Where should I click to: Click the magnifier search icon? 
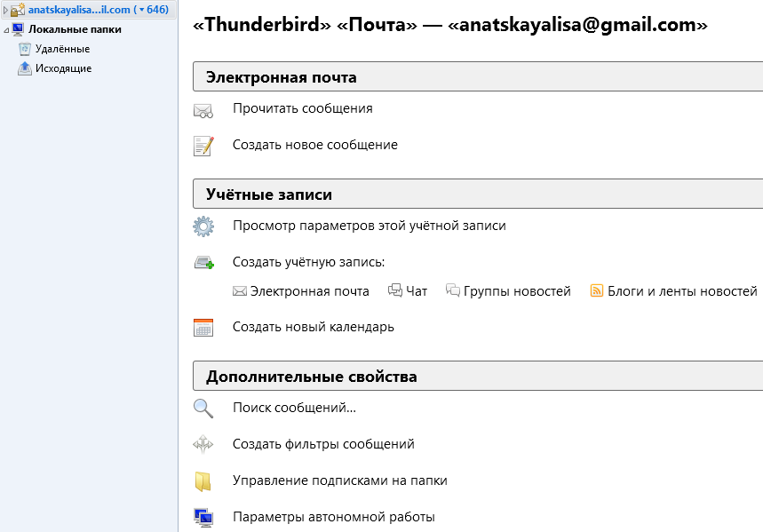tap(203, 409)
